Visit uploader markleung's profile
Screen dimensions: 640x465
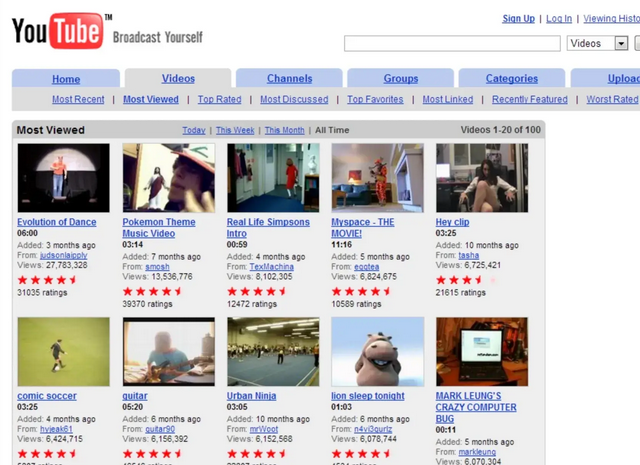[x=477, y=452]
